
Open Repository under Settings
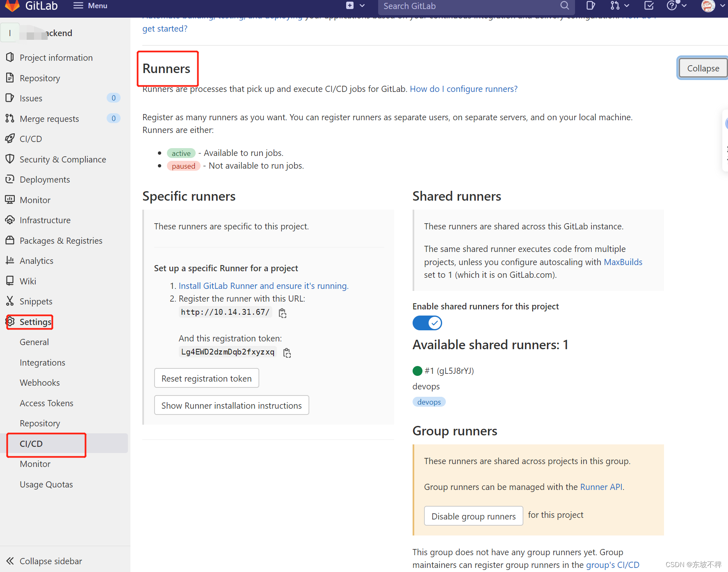[40, 423]
